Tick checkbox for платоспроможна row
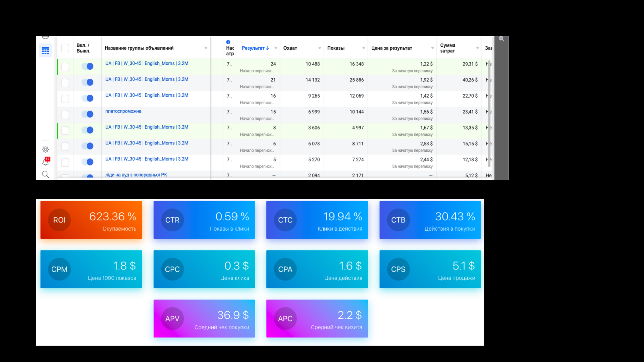The width and height of the screenshot is (644, 362). (x=65, y=115)
